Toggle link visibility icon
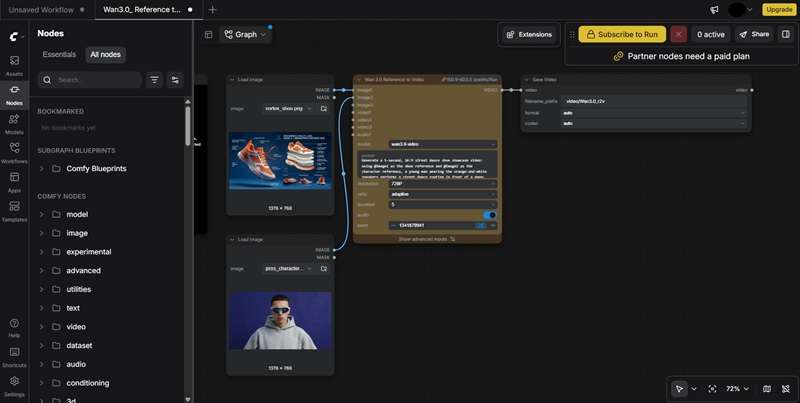This screenshot has width=800, height=403. 786,389
